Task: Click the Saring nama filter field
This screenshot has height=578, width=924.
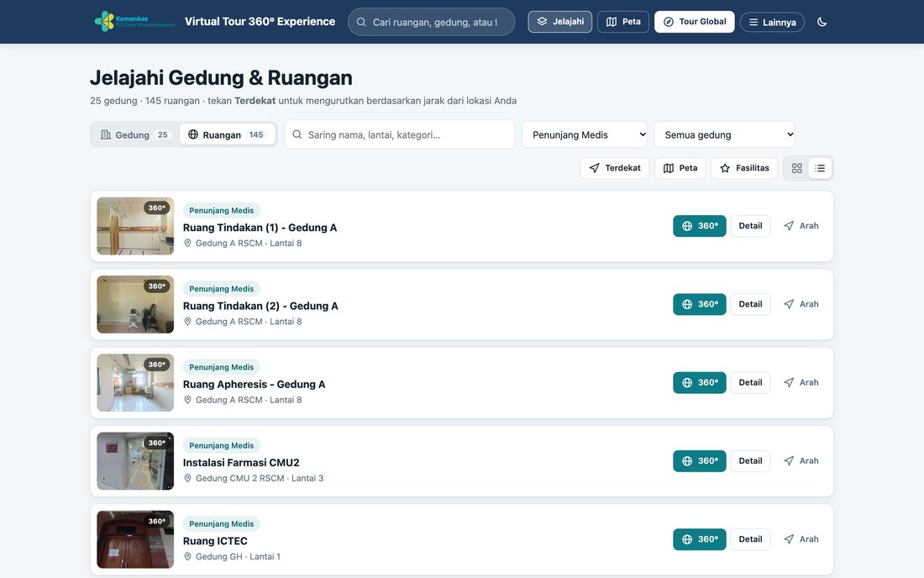Action: (x=400, y=134)
